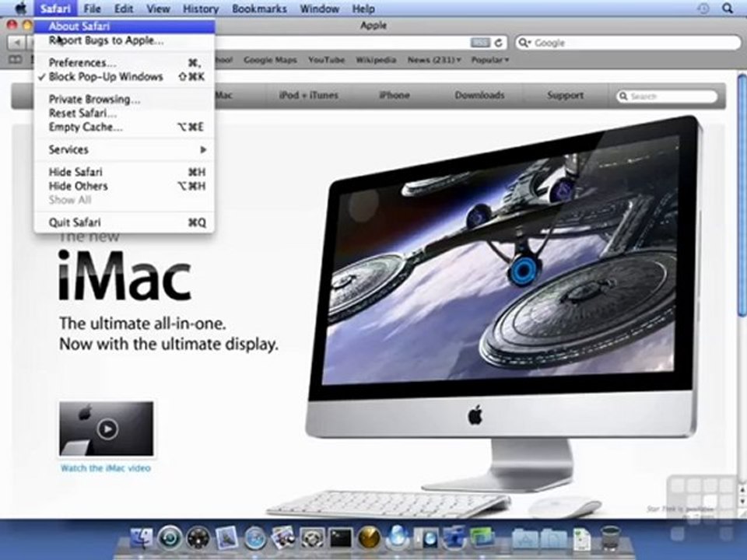Open Preferences from Safari menu
This screenshot has width=747, height=560.
124,62
